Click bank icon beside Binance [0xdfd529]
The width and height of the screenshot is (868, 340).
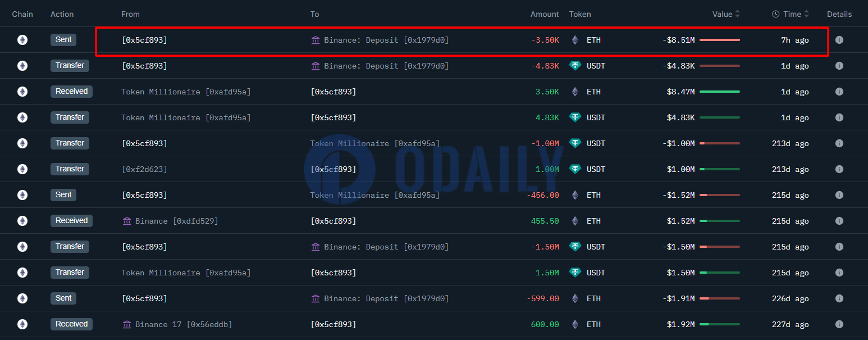pos(127,221)
